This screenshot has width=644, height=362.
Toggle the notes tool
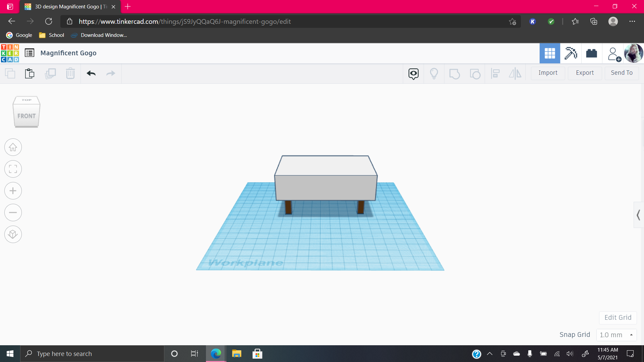(x=413, y=73)
